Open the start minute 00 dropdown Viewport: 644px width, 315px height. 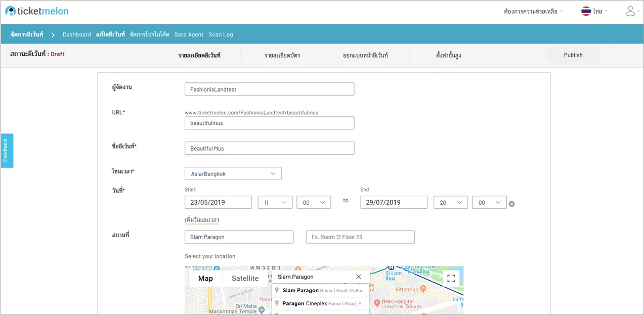point(314,202)
